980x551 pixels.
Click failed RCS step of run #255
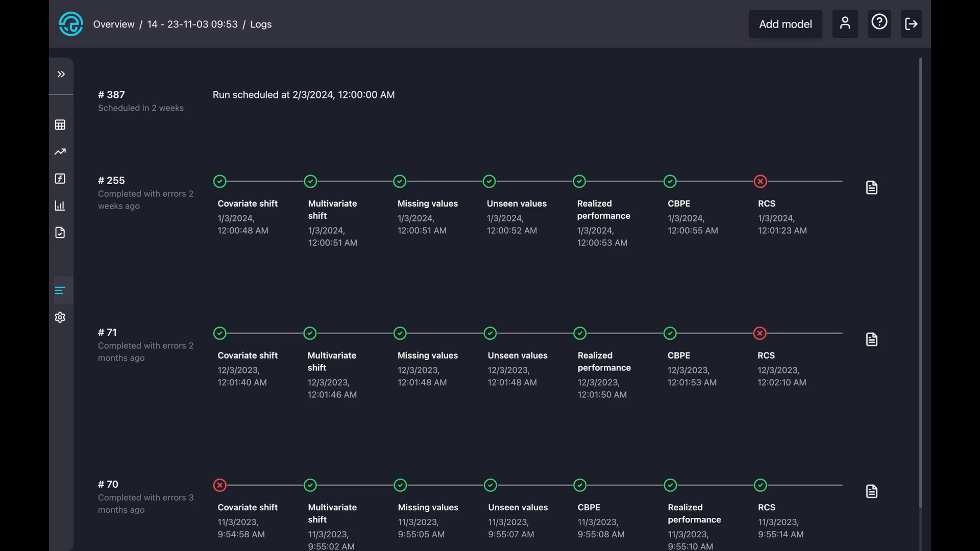tap(761, 182)
